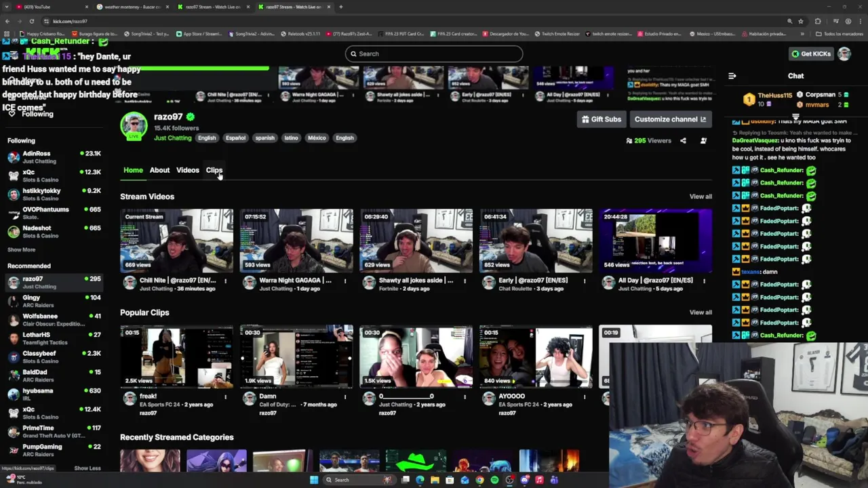Play the 'Damn' clip thumbnail
The height and width of the screenshot is (488, 868).
click(x=296, y=357)
